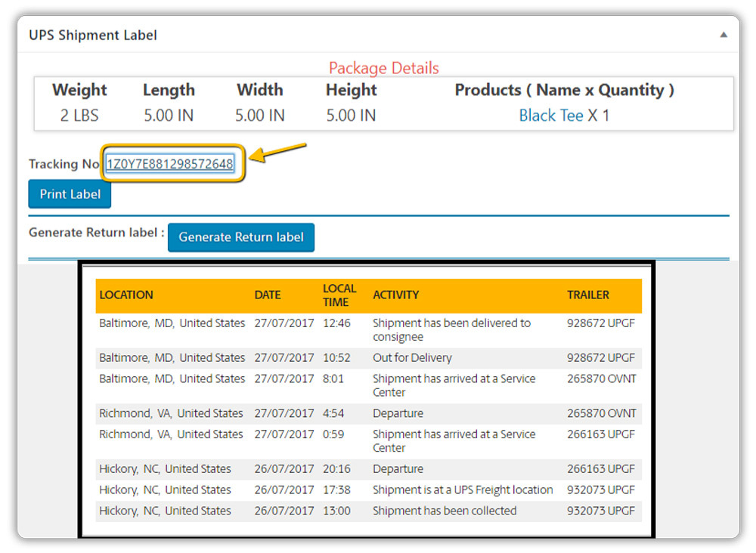Select the 4:54 local time cell
Image resolution: width=756 pixels, height=553 pixels.
tap(333, 413)
